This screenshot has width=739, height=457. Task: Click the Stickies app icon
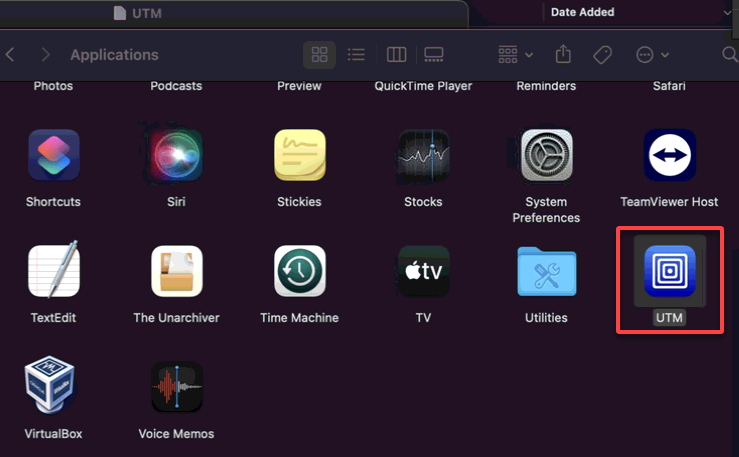pos(300,156)
